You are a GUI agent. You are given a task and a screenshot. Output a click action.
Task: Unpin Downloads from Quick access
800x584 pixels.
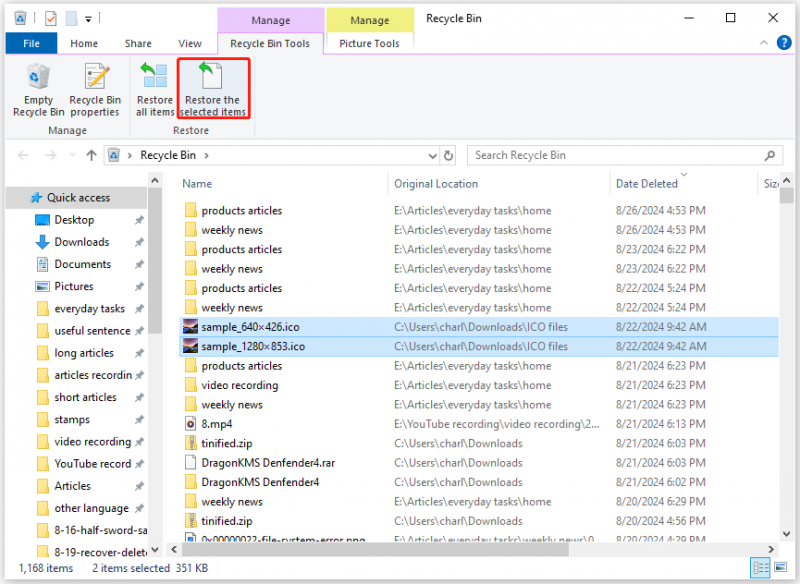click(x=139, y=242)
